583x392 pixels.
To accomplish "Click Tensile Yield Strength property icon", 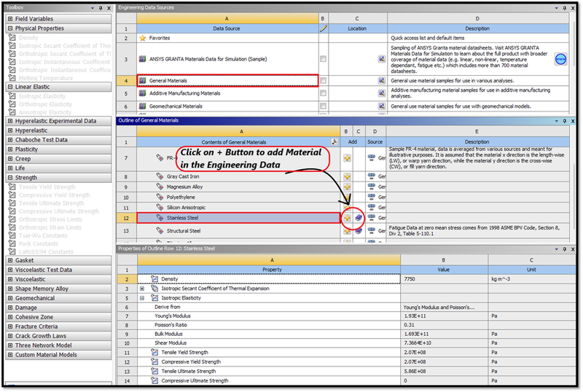I will tap(154, 352).
